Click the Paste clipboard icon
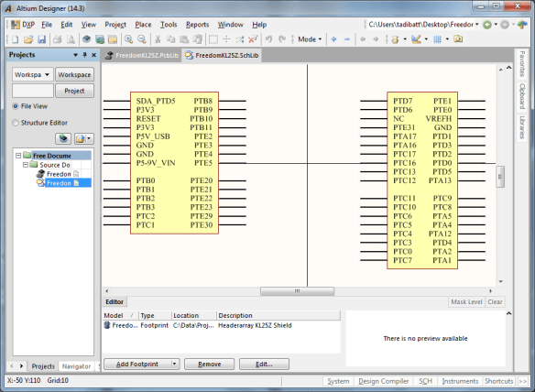This screenshot has height=392, width=535. (x=184, y=39)
